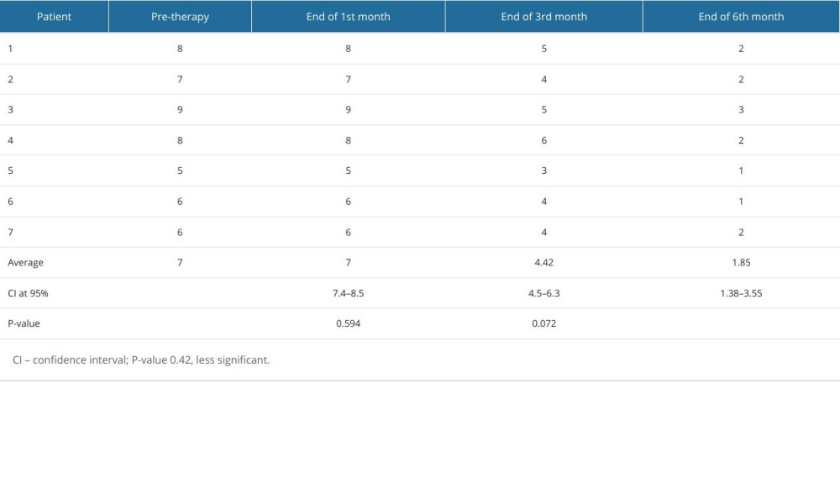Select Patient 1 row label

click(x=10, y=49)
